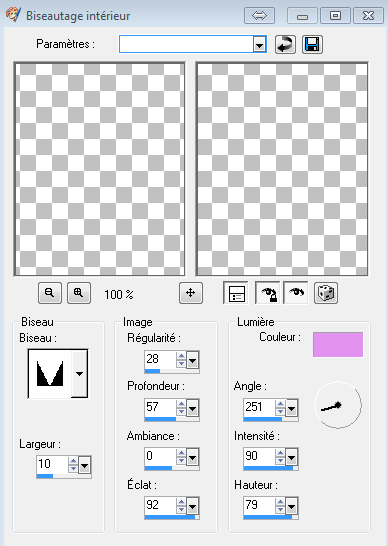Toggle the show/hide previews panel icon
This screenshot has width=388, height=546.
coord(236,293)
